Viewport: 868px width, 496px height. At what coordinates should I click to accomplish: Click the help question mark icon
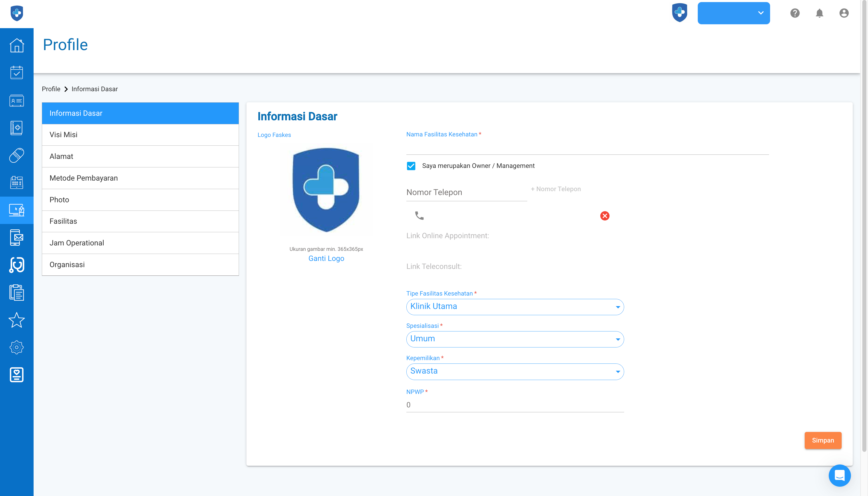pos(795,13)
